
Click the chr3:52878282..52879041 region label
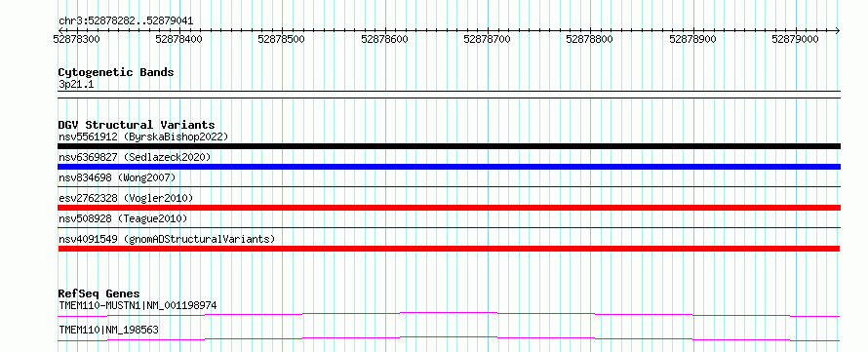pos(126,21)
